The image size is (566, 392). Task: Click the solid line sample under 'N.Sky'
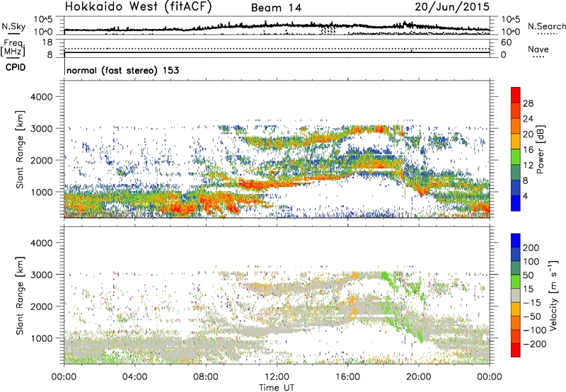click(13, 34)
